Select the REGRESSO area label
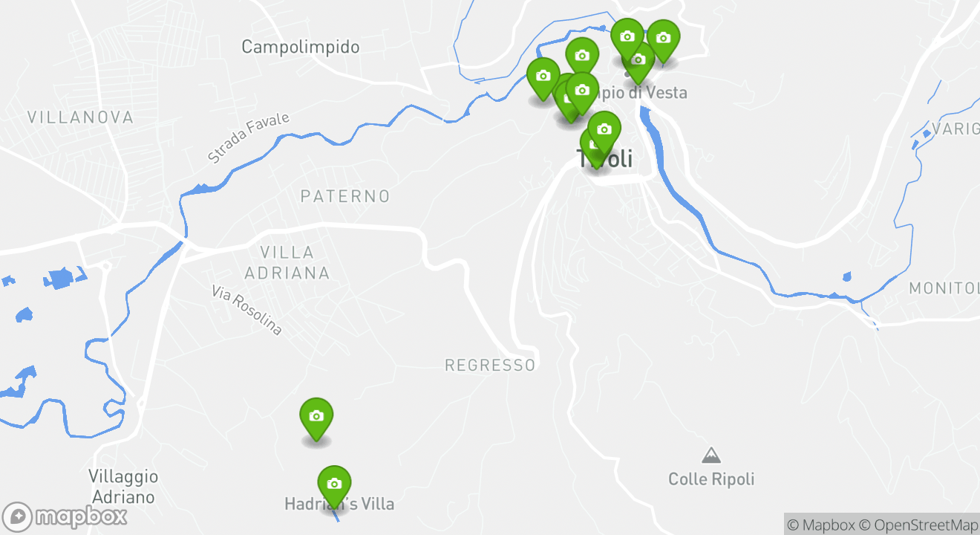Image resolution: width=980 pixels, height=535 pixels. pos(490,365)
